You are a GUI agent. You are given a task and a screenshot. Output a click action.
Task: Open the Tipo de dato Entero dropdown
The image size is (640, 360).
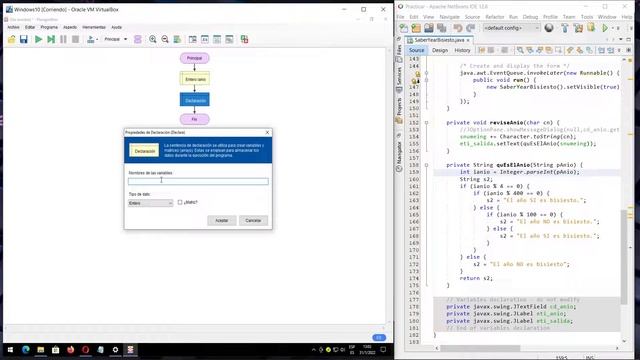(151, 203)
